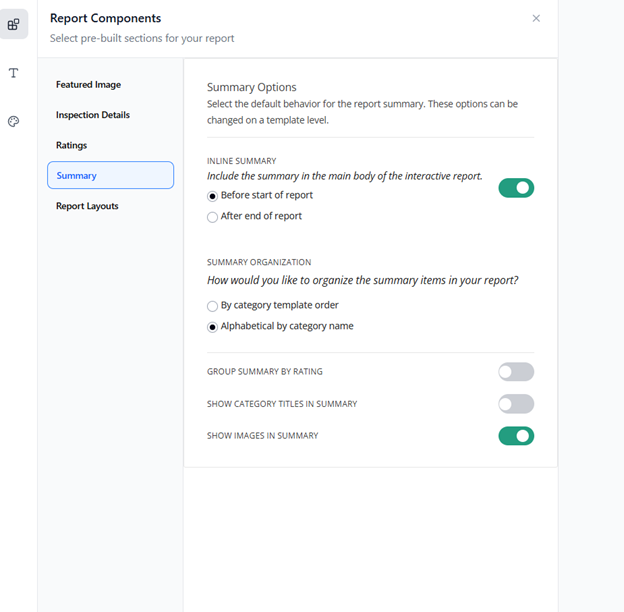
Task: Disable the Inline Summary toggle
Action: [x=516, y=187]
